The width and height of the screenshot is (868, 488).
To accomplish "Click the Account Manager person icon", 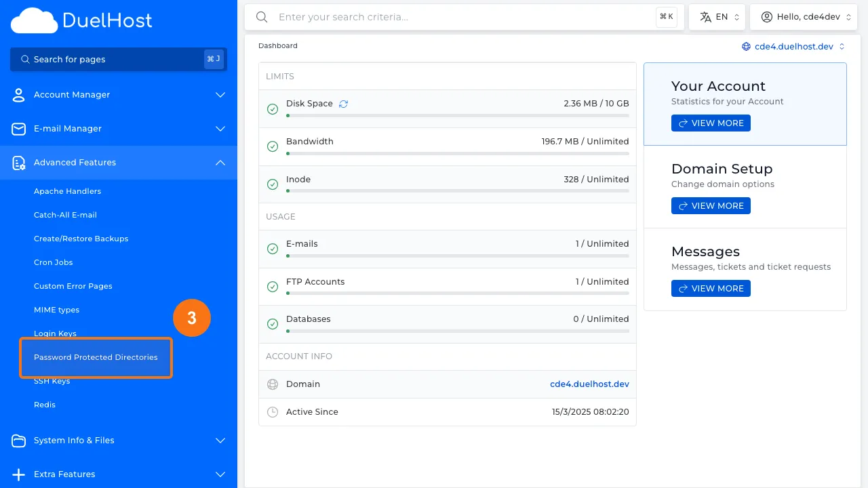I will click(x=19, y=95).
